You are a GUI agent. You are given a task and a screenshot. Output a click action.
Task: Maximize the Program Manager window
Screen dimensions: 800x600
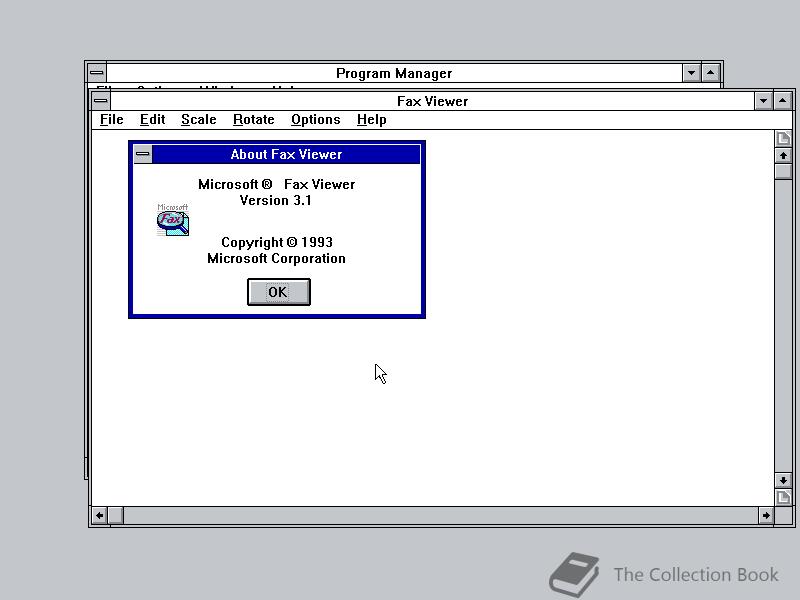pyautogui.click(x=710, y=73)
